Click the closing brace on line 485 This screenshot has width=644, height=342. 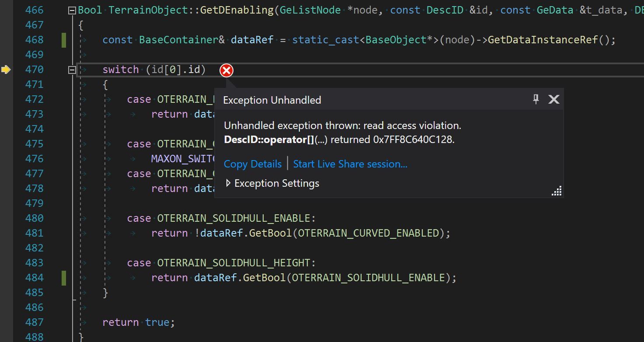click(105, 293)
